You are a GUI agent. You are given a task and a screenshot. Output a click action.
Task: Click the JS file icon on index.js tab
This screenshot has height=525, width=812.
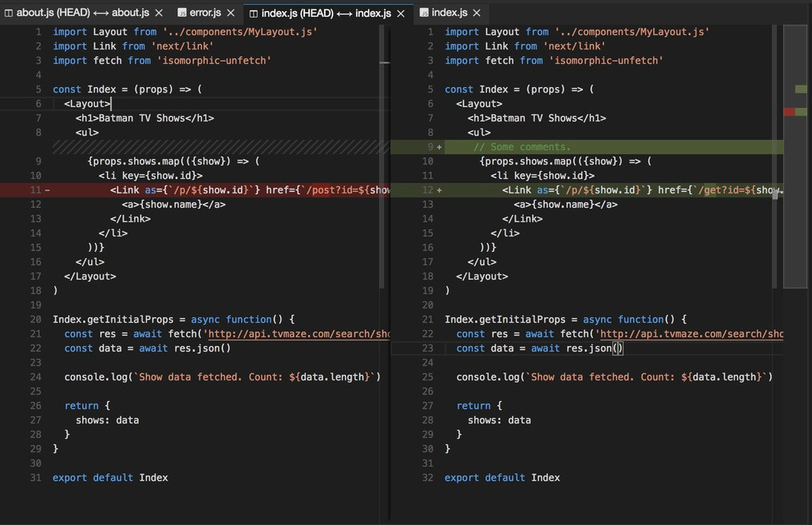tap(424, 13)
